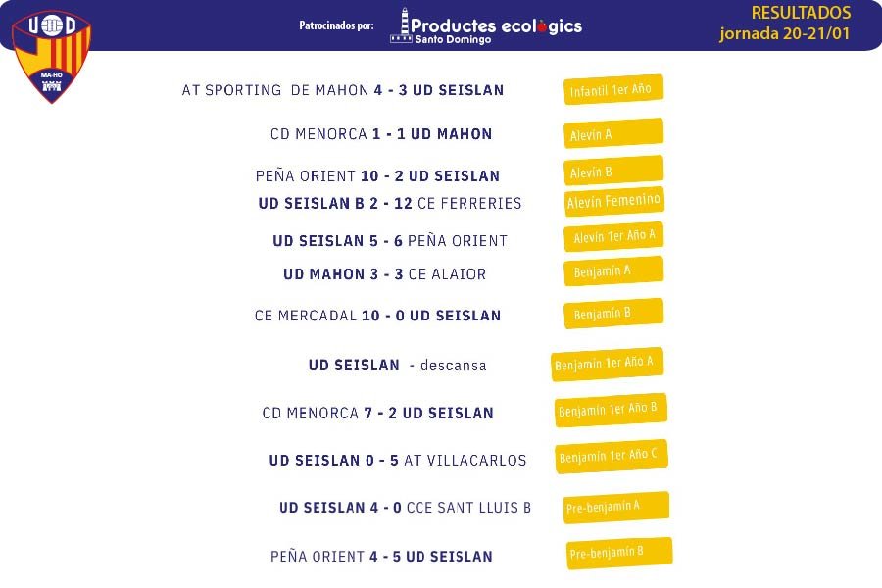
Task: Select the Pre-benjamín B yellow tag
Action: coord(619,554)
